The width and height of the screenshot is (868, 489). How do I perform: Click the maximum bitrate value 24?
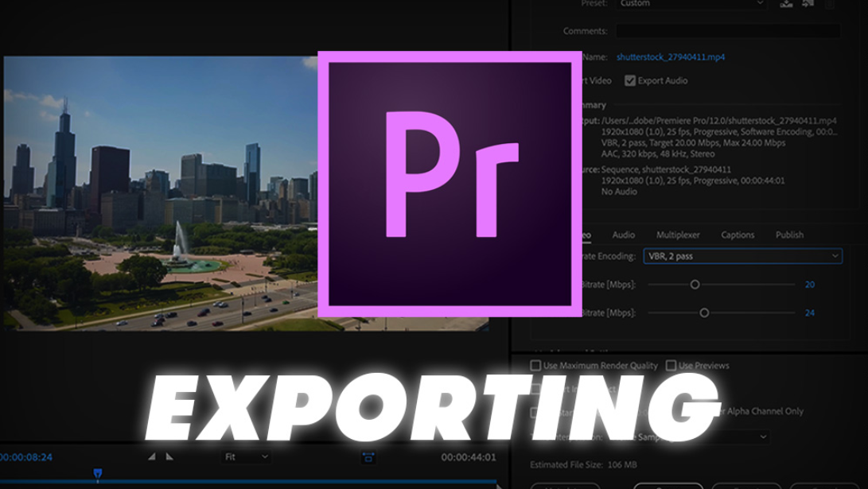coord(809,313)
